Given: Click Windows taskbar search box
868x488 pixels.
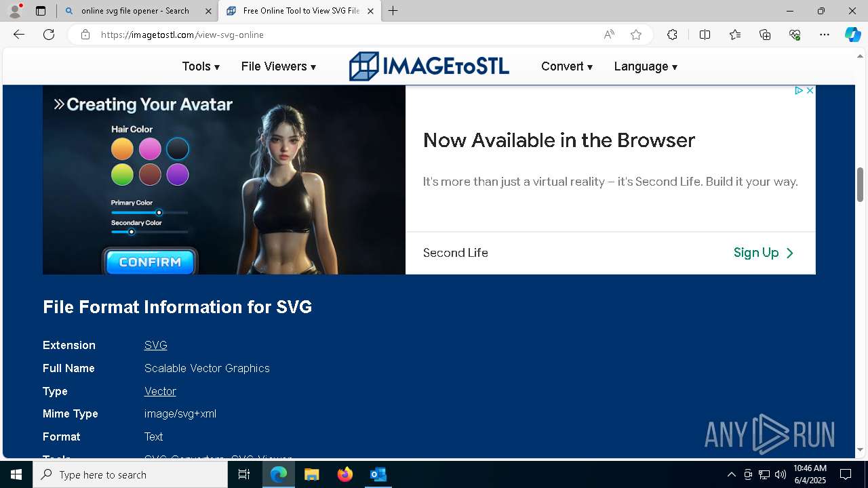Looking at the screenshot, I should click(x=130, y=474).
